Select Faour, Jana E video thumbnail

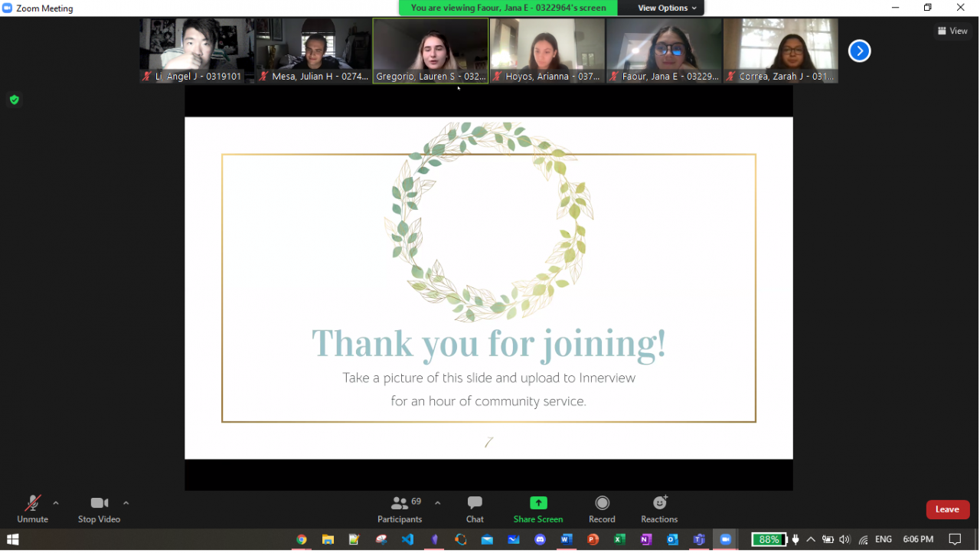tap(664, 51)
